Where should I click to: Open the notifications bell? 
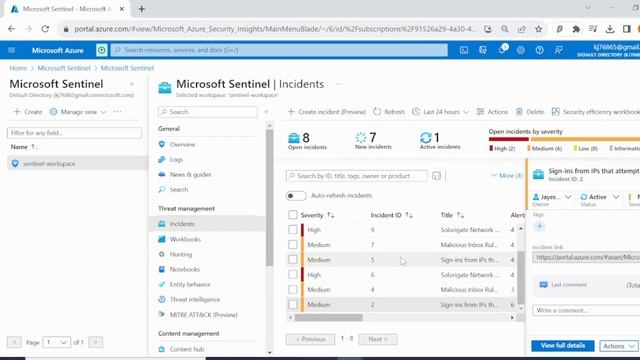[x=502, y=50]
